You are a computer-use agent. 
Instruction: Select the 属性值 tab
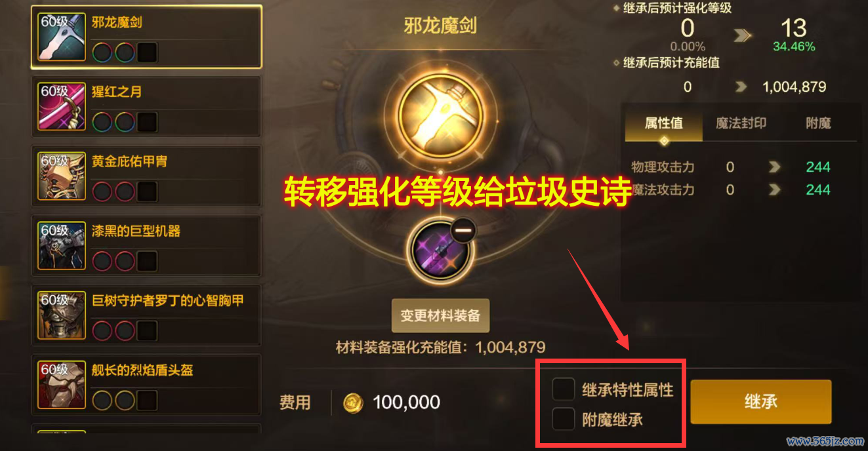tap(664, 123)
